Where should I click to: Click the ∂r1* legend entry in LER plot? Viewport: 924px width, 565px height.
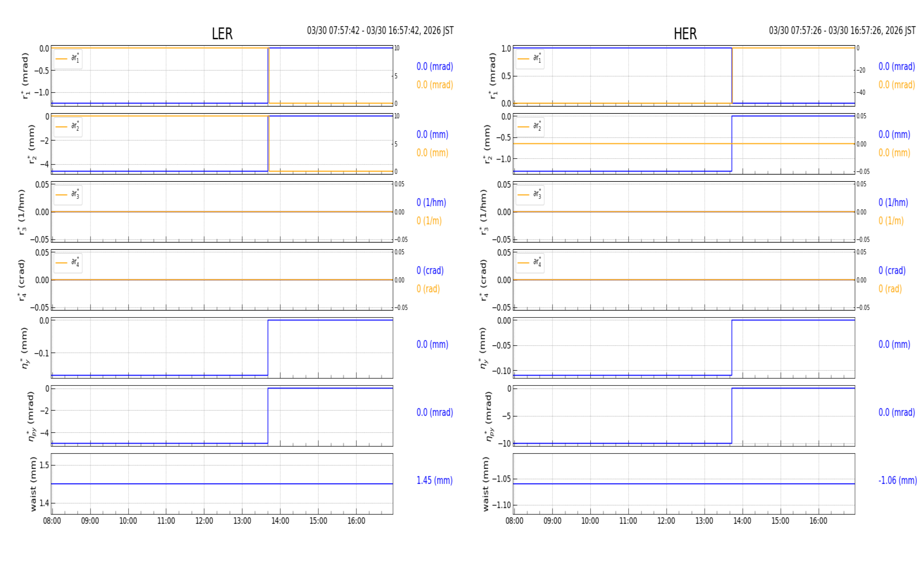68,59
